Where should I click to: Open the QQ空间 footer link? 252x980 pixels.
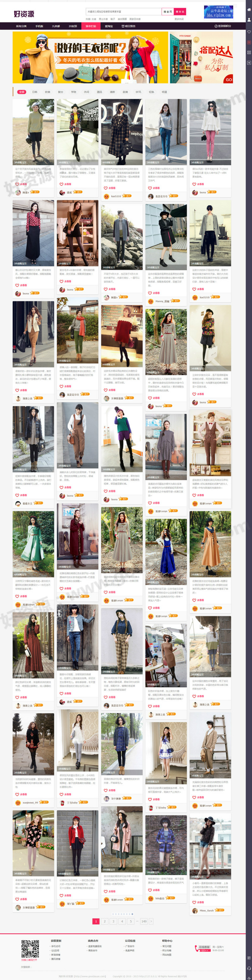[x=55, y=950]
